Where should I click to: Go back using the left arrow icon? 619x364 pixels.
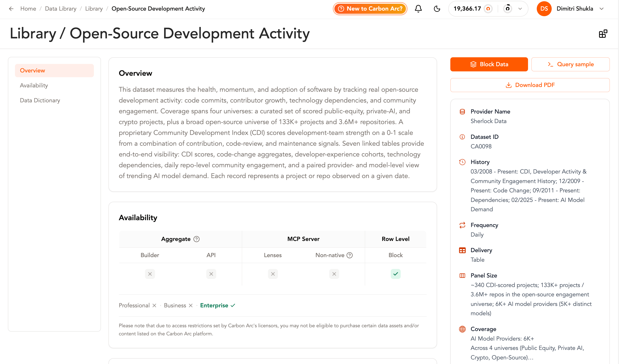pyautogui.click(x=11, y=9)
